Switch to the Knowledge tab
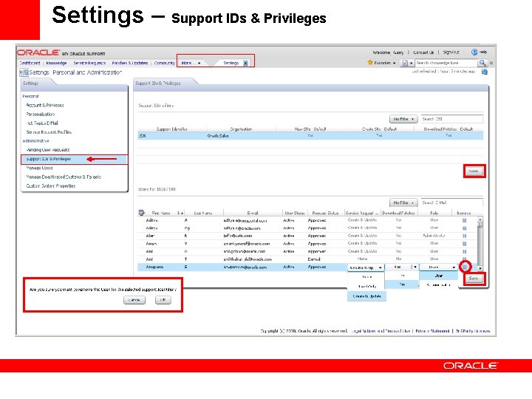 click(56, 63)
